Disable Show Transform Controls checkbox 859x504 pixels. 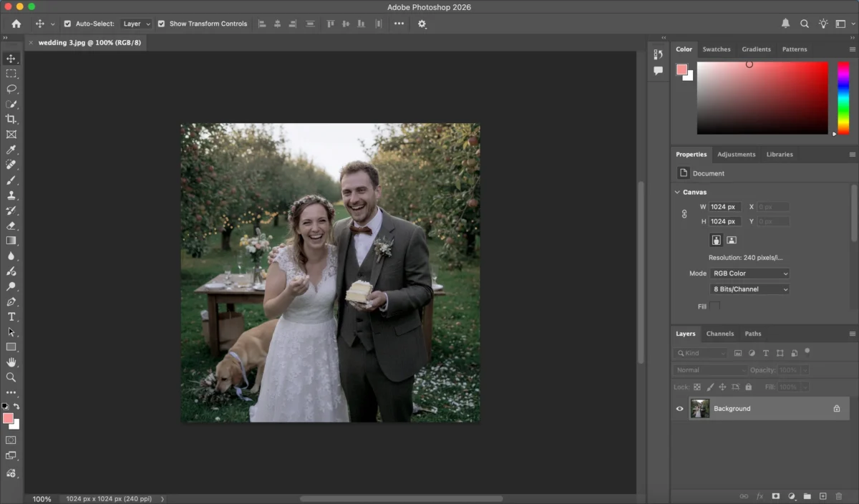(161, 24)
